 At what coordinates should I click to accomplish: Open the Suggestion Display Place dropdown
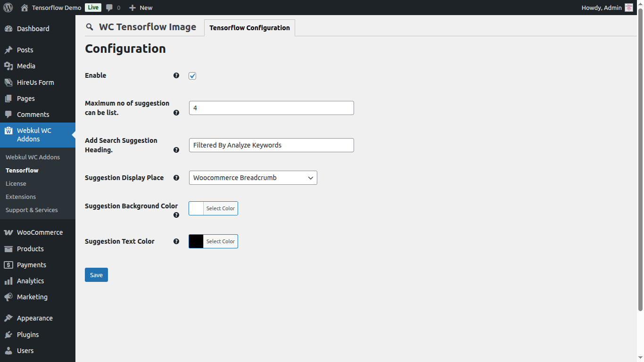253,178
